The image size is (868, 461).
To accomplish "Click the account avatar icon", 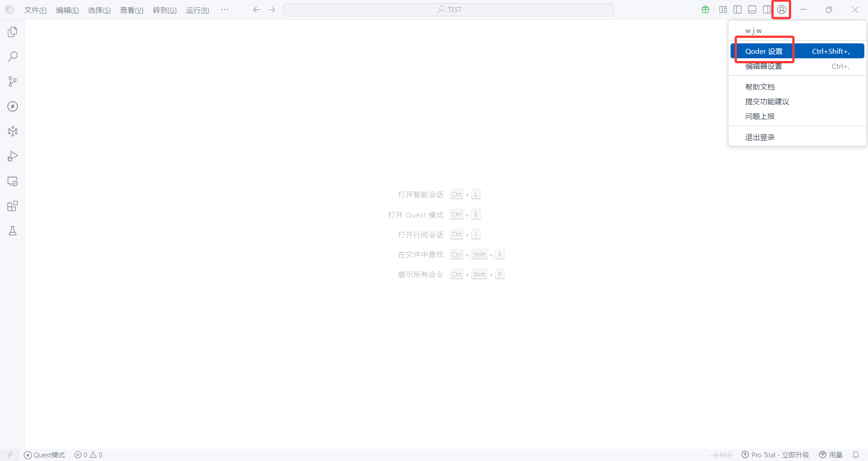I will click(x=781, y=9).
